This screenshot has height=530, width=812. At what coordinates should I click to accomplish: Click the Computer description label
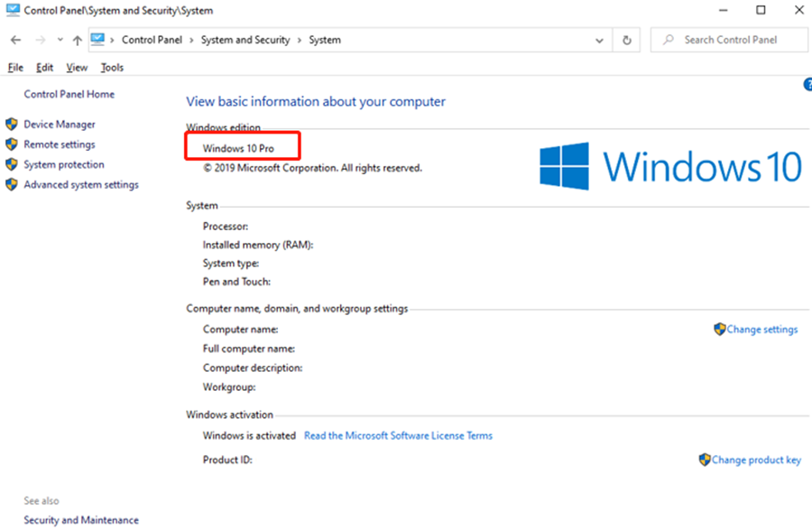[253, 367]
